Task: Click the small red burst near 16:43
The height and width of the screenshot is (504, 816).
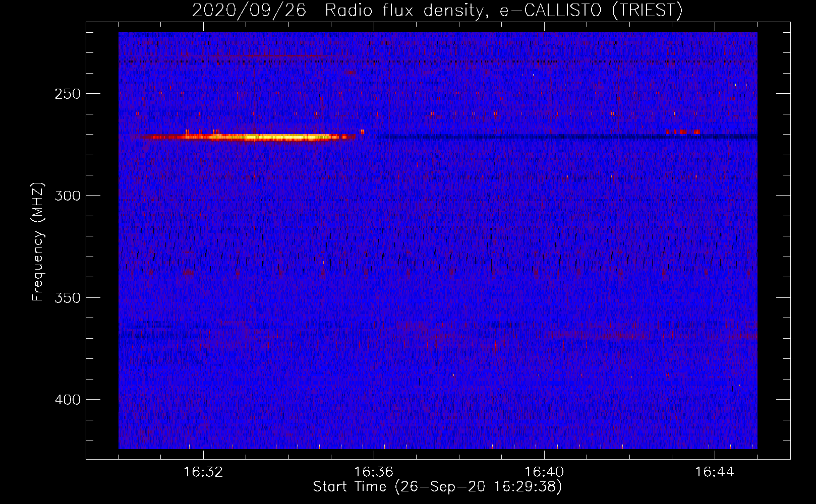Action: (x=683, y=132)
